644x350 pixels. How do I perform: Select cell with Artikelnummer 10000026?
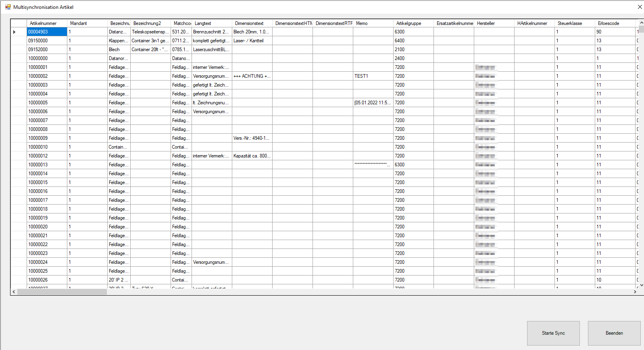coord(47,280)
